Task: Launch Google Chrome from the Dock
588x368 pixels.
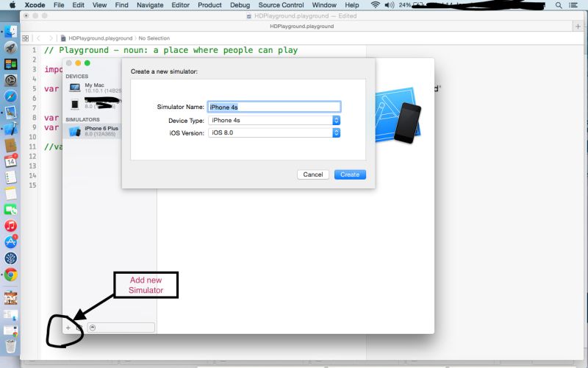Action: (10, 275)
